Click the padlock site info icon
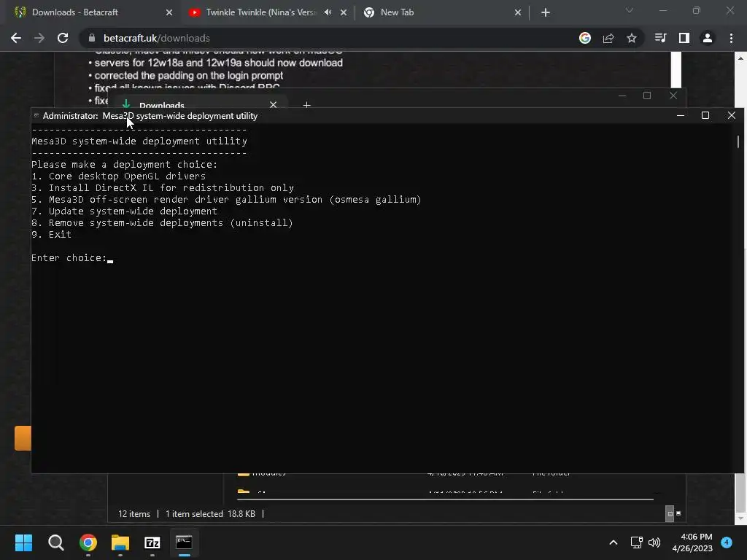The height and width of the screenshot is (560, 747). pyautogui.click(x=92, y=38)
